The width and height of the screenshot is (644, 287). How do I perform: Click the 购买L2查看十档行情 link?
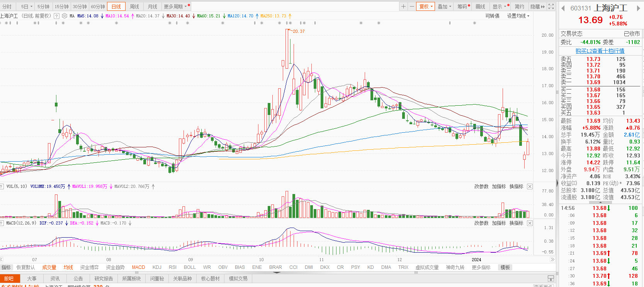[x=600, y=51]
